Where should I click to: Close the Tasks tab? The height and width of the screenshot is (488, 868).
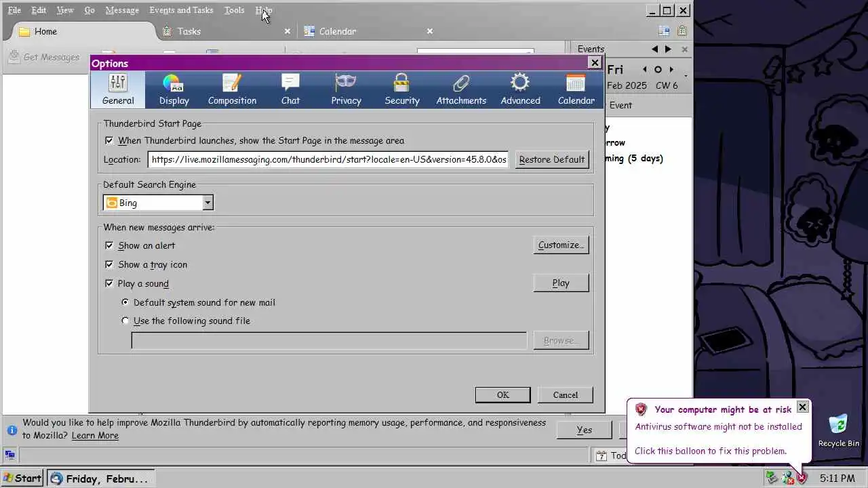tap(288, 31)
